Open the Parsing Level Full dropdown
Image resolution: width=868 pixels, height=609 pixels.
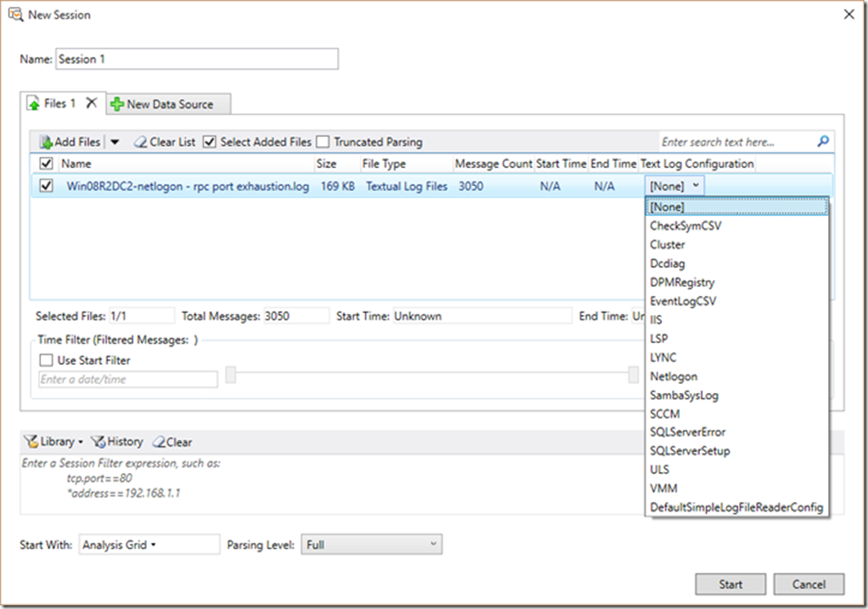[371, 545]
